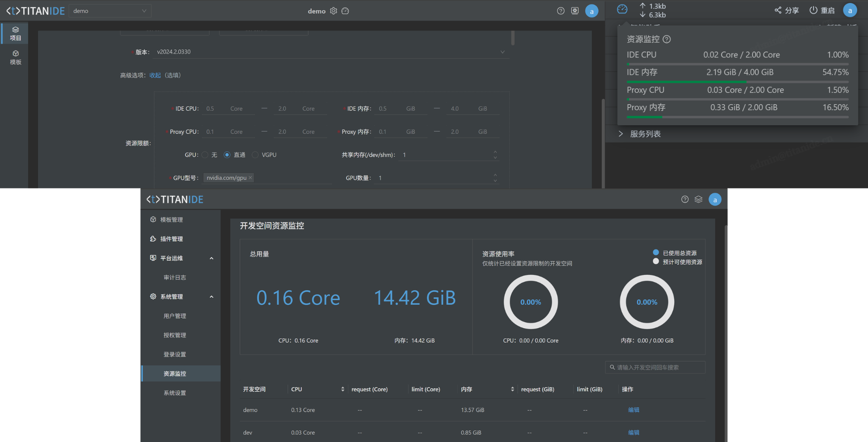The image size is (868, 442).
Task: Go to 审计日志 menu item
Action: (175, 277)
